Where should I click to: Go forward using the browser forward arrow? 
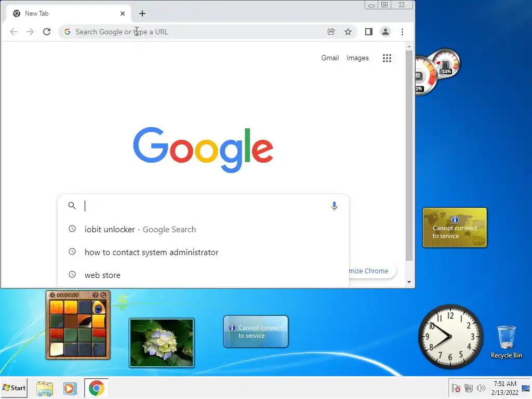coord(30,32)
